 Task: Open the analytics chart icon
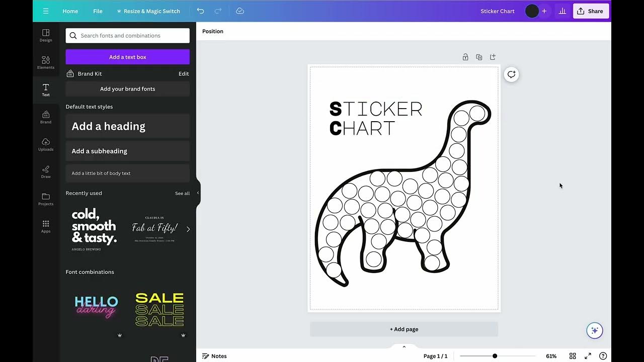click(x=562, y=11)
